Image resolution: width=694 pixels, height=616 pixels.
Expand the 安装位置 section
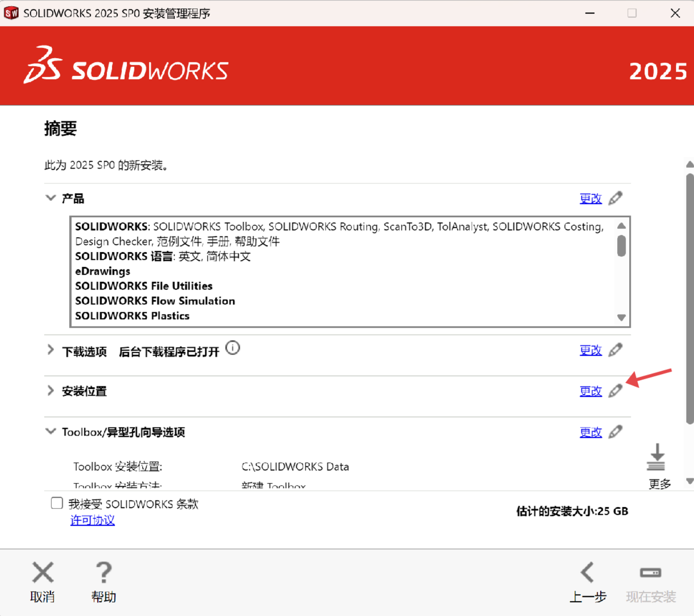pyautogui.click(x=51, y=391)
